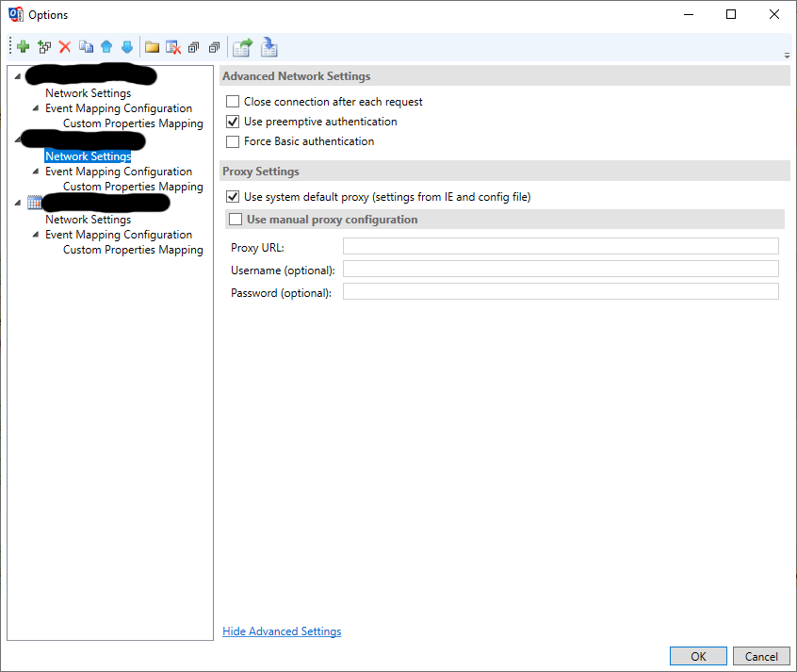Open Event Mapping Configuration in the second profile
This screenshot has width=797, height=672.
(x=119, y=172)
